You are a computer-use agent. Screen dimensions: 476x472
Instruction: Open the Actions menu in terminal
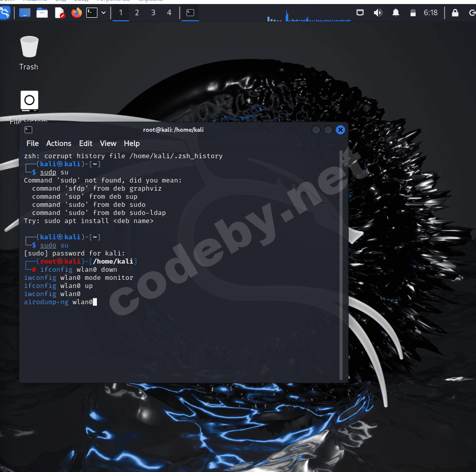(x=58, y=143)
